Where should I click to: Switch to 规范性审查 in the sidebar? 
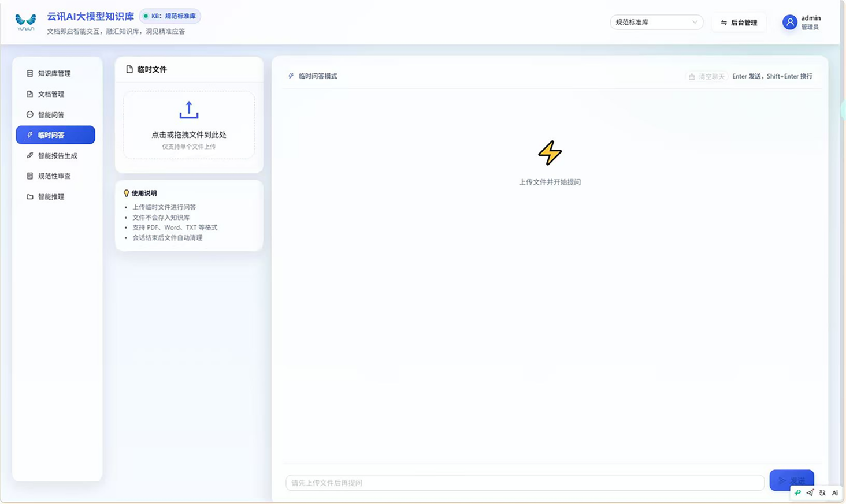pos(55,176)
